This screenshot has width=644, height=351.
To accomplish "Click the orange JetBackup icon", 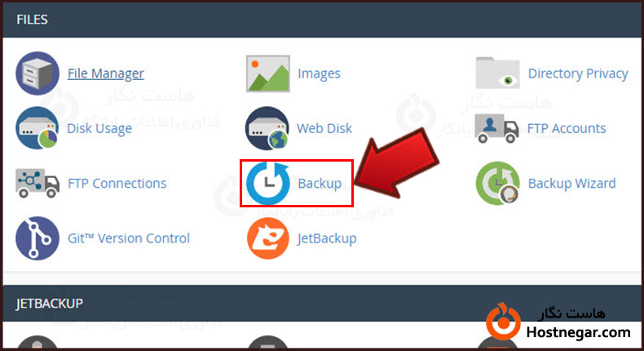I will coord(267,238).
